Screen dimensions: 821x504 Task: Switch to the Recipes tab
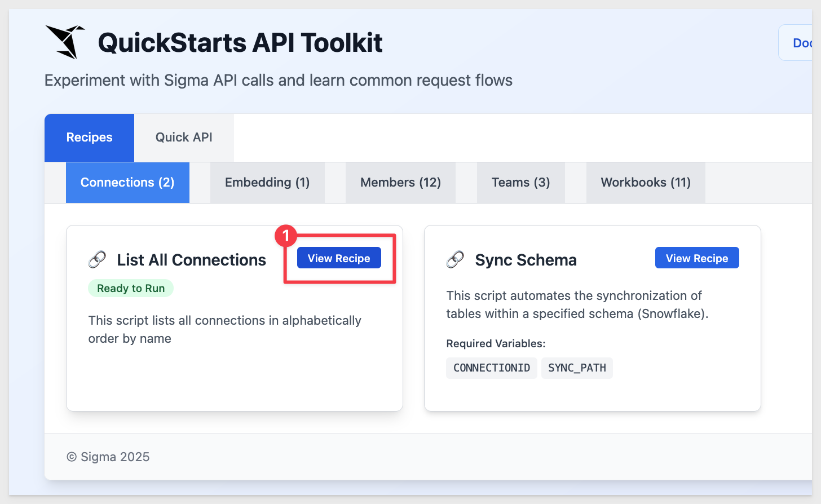89,138
